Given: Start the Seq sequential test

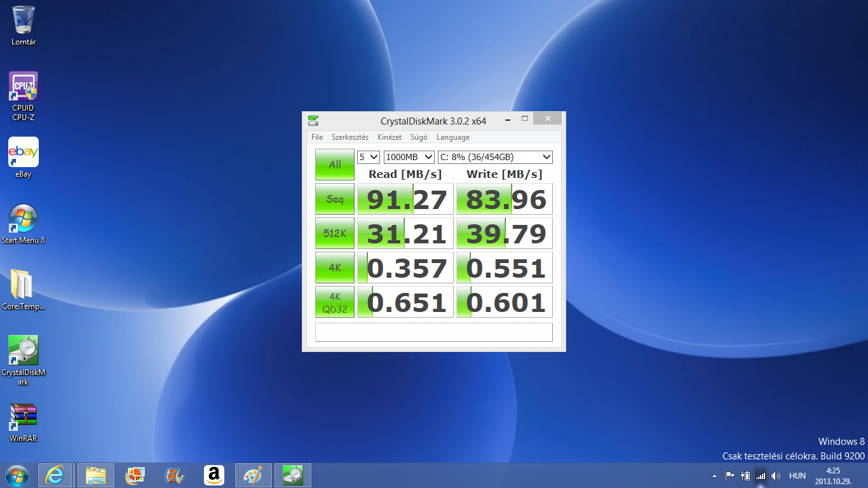Looking at the screenshot, I should (x=335, y=199).
